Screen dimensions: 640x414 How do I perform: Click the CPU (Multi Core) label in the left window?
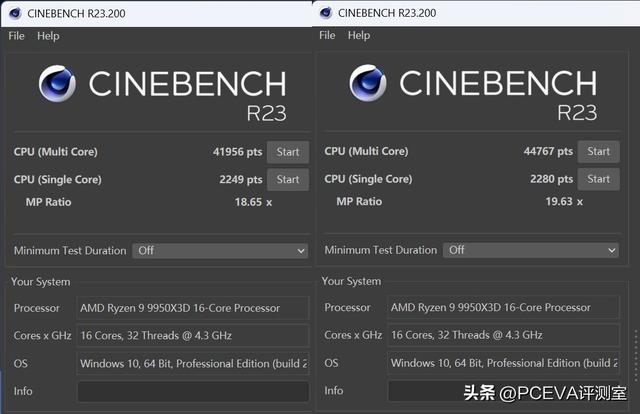click(x=56, y=152)
